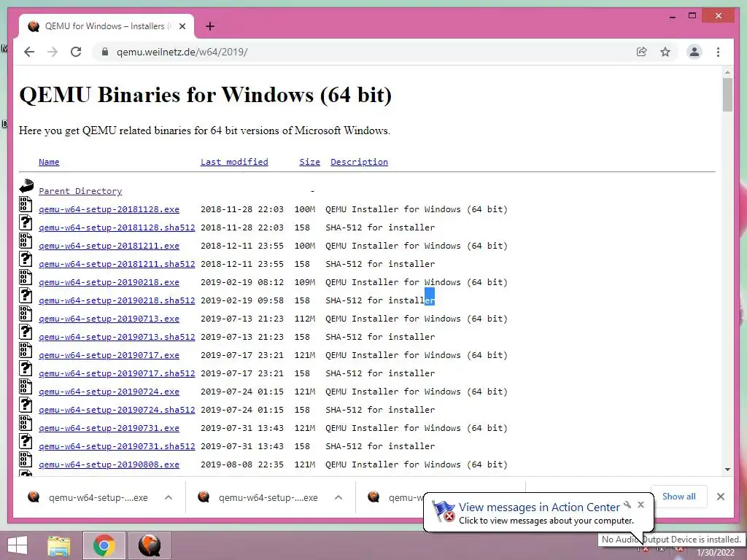Open qemu-w64-setup-20181211.sha512
The image size is (747, 560).
pos(117,264)
